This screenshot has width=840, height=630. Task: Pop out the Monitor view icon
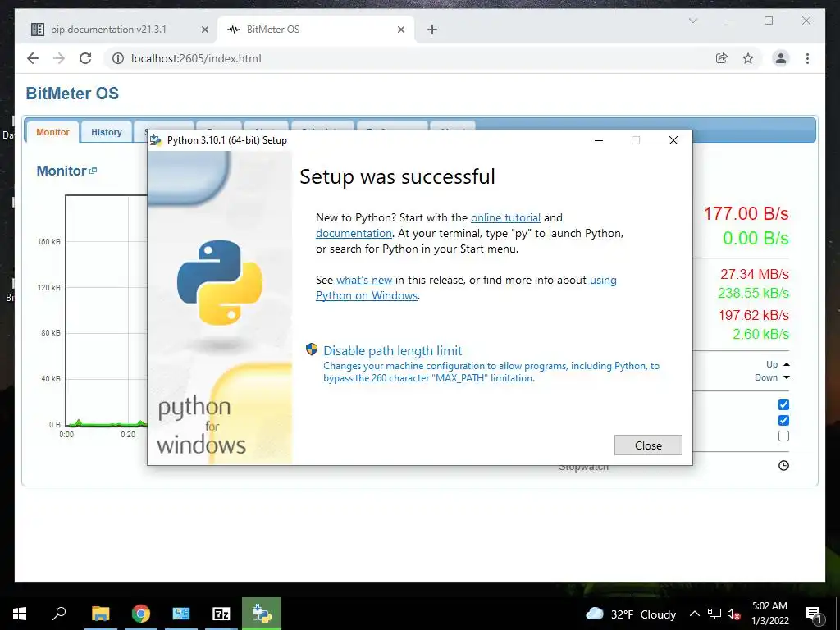pos(94,171)
